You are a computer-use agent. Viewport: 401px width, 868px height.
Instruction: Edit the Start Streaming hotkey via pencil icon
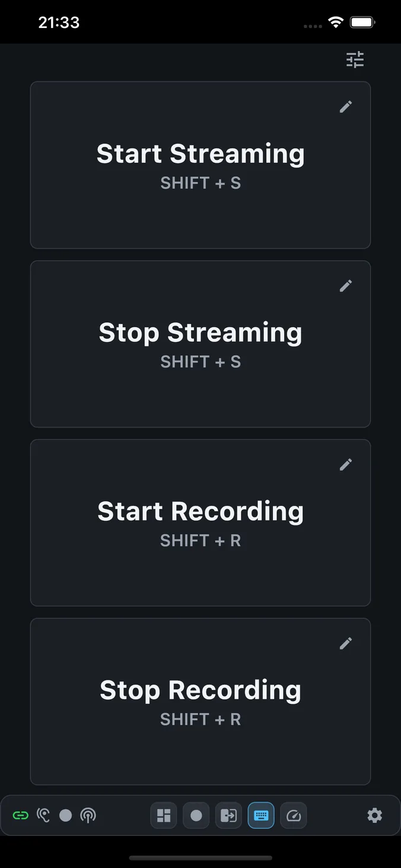tap(346, 107)
